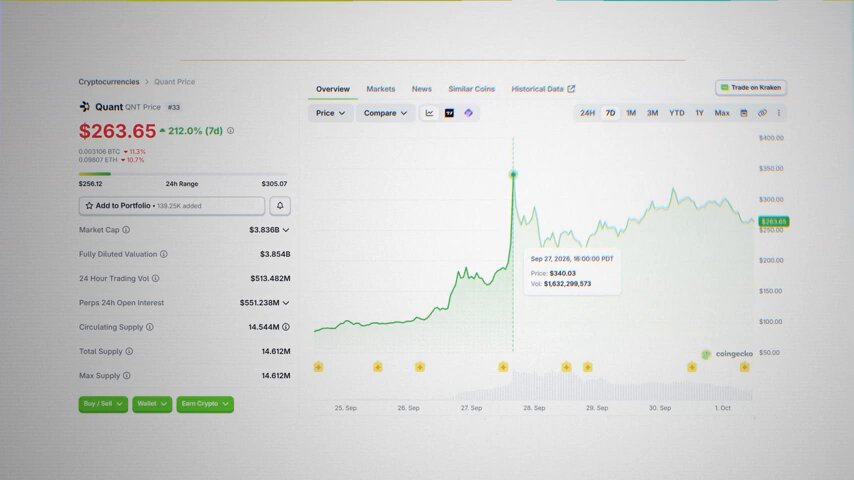Click the 24h Range progress bar
This screenshot has height=480, width=854.
(182, 174)
